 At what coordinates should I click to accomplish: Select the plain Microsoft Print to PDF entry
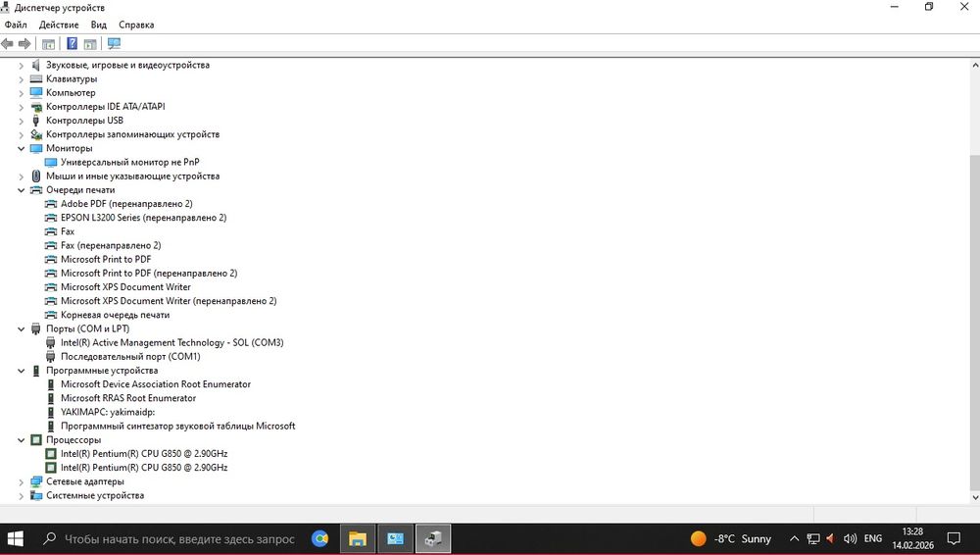106,260
